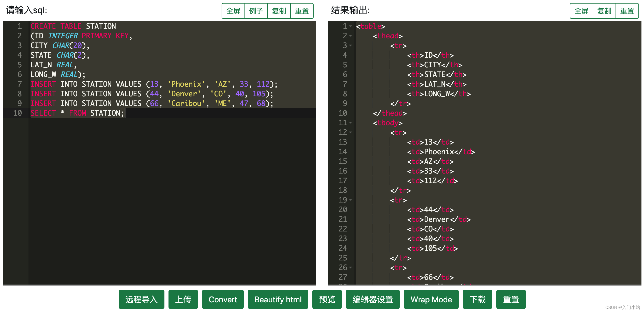Open the 编辑器设置 (editor settings)
This screenshot has height=312, width=644.
373,300
